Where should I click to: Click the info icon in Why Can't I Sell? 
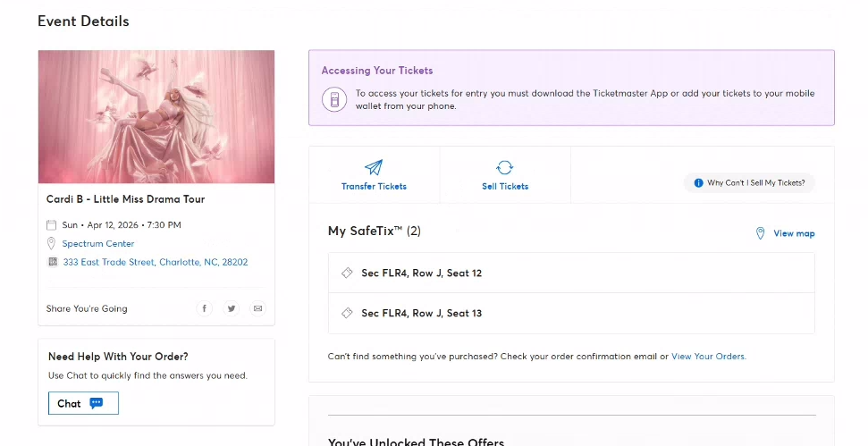(x=699, y=182)
